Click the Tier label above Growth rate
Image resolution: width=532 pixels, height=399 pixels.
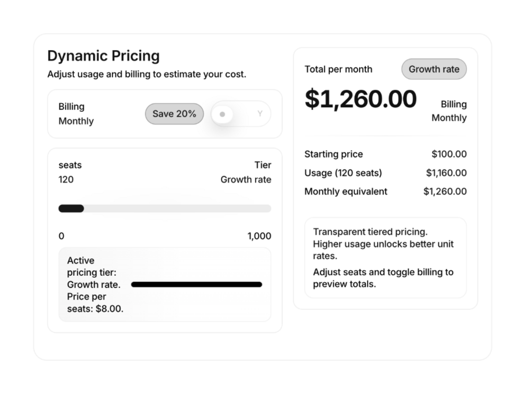(x=263, y=165)
